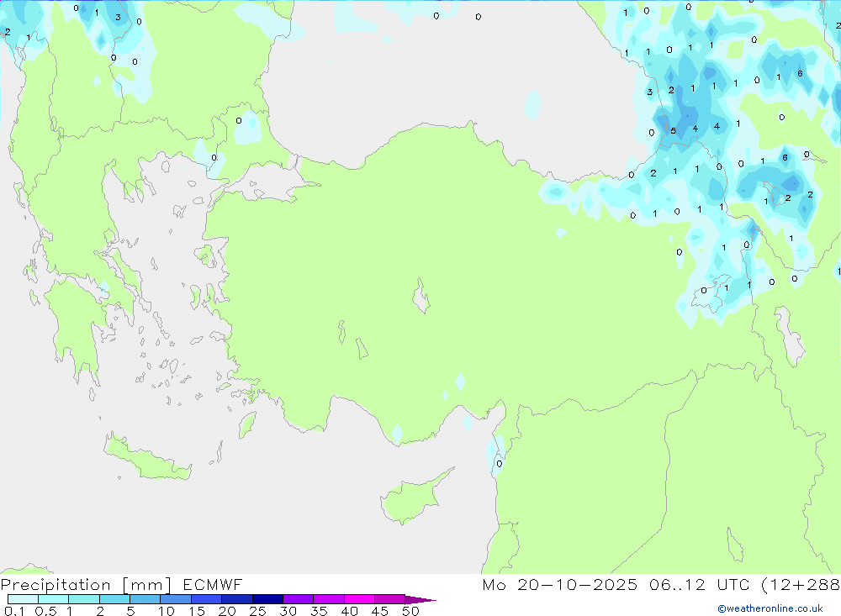The image size is (841, 616).
Task: Select the 2–5 mm legend color swatch
Action: click(x=114, y=599)
